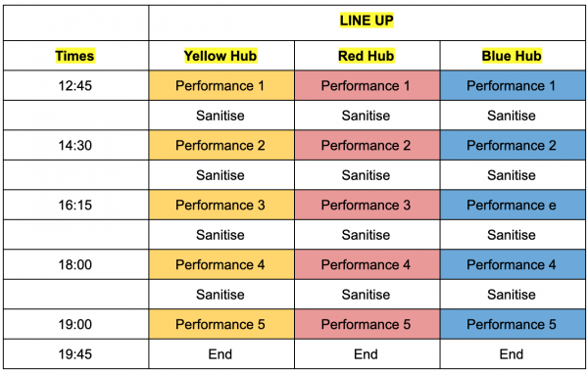Select End cell under Yellow Hub
The width and height of the screenshot is (588, 372).
click(x=221, y=354)
